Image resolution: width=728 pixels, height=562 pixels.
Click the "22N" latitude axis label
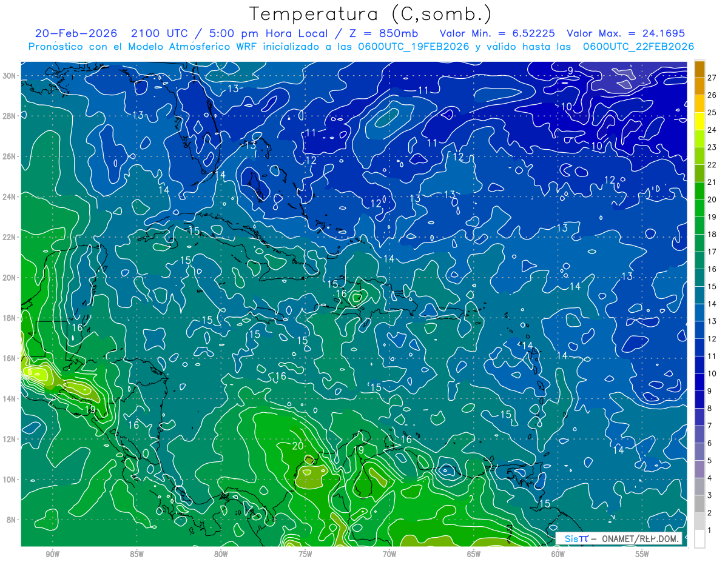[10, 237]
